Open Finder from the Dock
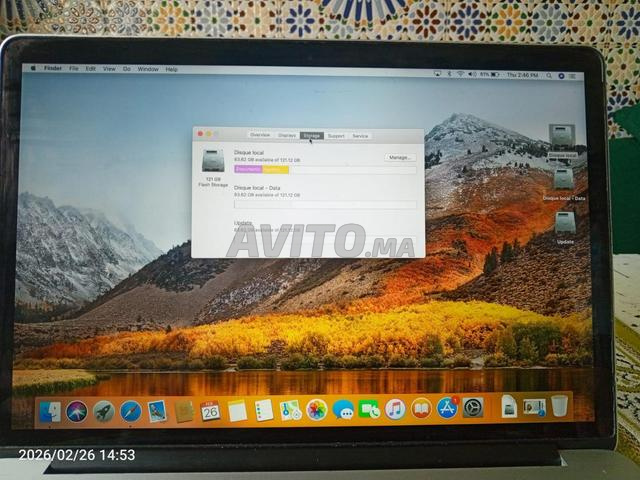The width and height of the screenshot is (640, 480). pos(49,410)
